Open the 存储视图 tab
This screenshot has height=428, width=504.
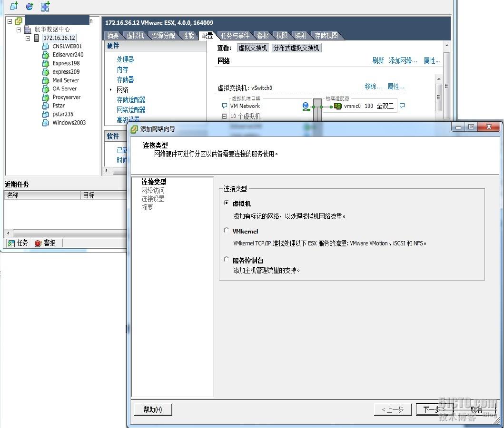(326, 36)
